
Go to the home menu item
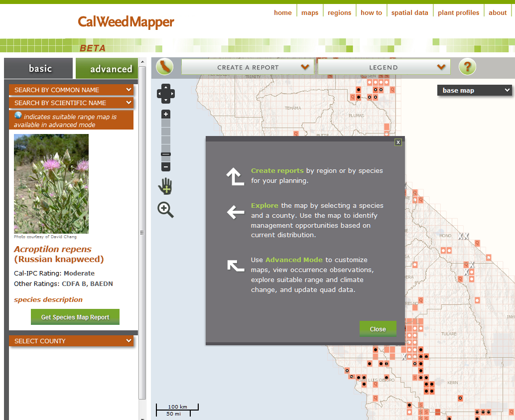[283, 12]
